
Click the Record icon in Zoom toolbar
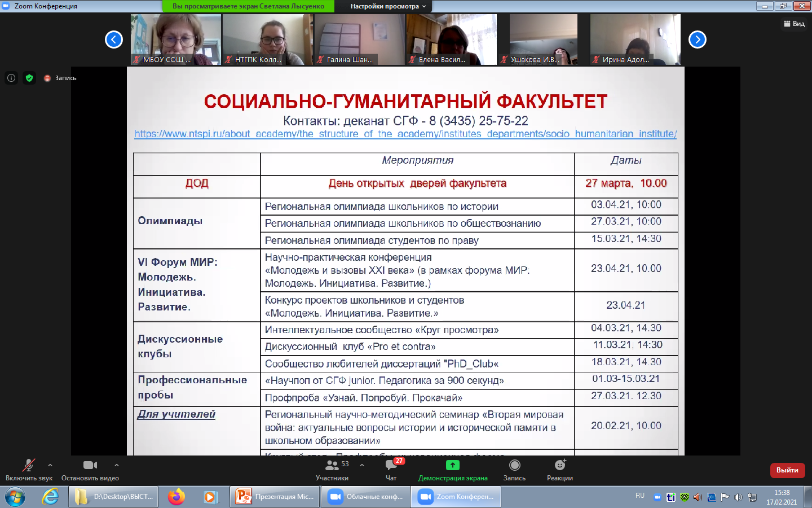pyautogui.click(x=514, y=466)
